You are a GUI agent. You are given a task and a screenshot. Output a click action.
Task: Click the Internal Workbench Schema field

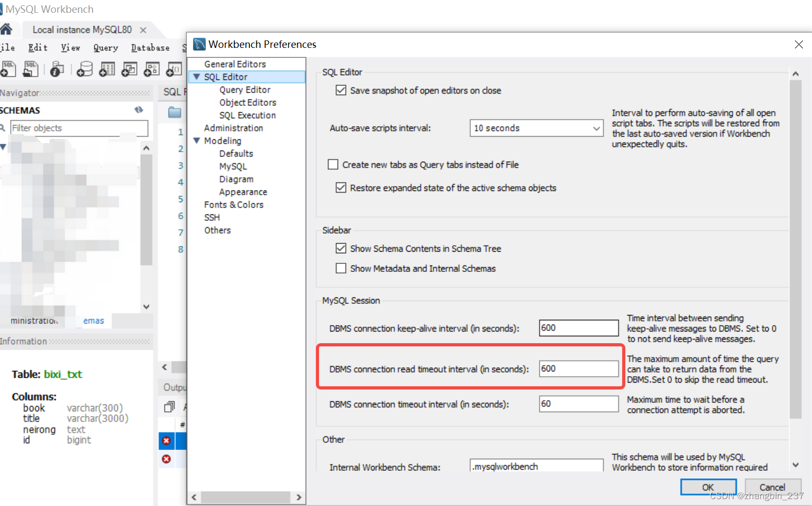coord(537,466)
